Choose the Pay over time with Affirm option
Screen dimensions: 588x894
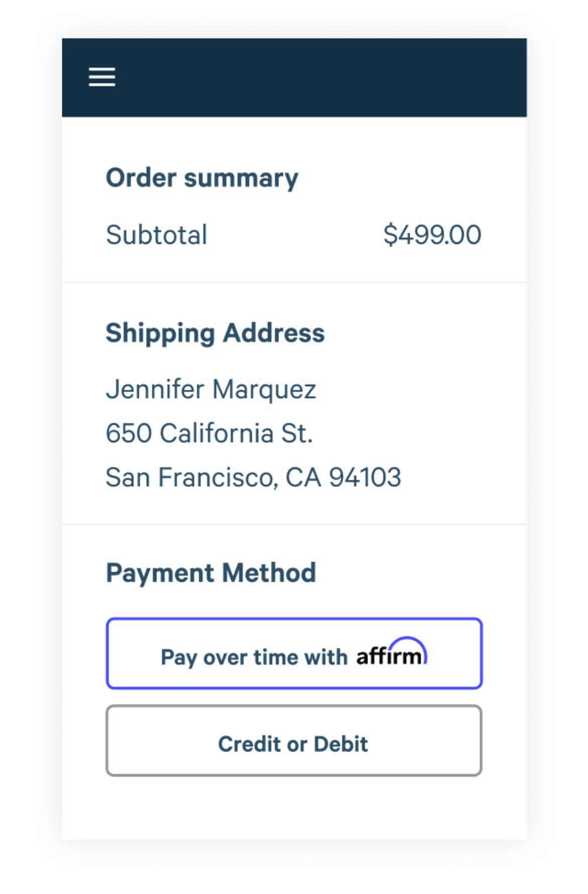point(294,654)
